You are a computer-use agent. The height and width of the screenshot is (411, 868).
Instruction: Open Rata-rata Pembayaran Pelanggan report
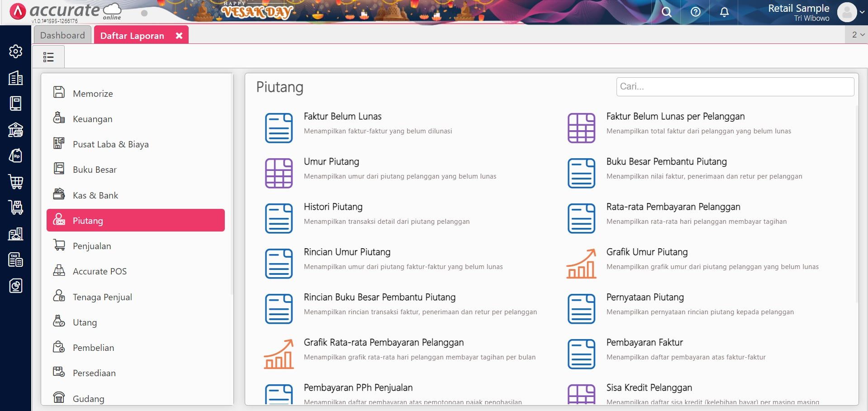[x=673, y=207]
